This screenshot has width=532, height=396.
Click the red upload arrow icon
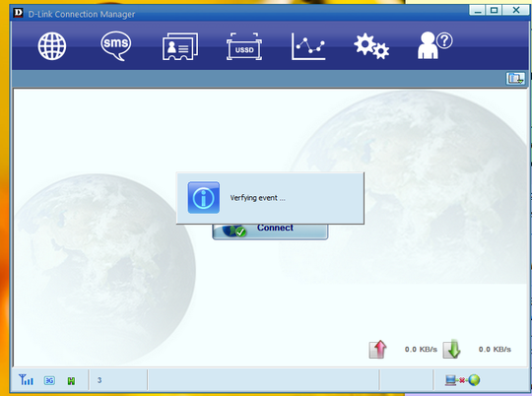[x=378, y=349]
